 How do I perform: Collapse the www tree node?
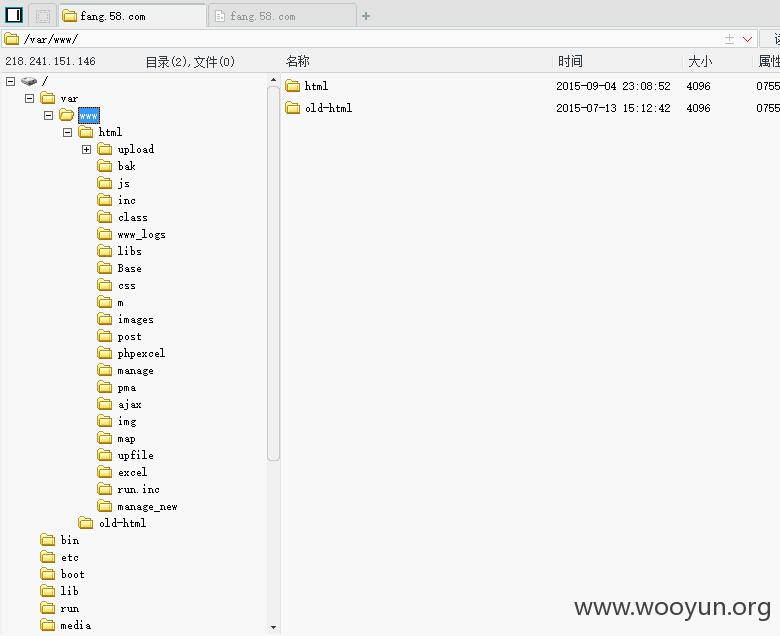click(48, 115)
